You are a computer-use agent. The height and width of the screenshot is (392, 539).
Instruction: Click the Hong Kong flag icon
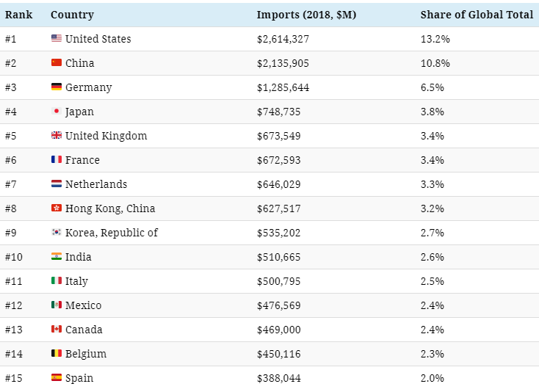coord(57,208)
